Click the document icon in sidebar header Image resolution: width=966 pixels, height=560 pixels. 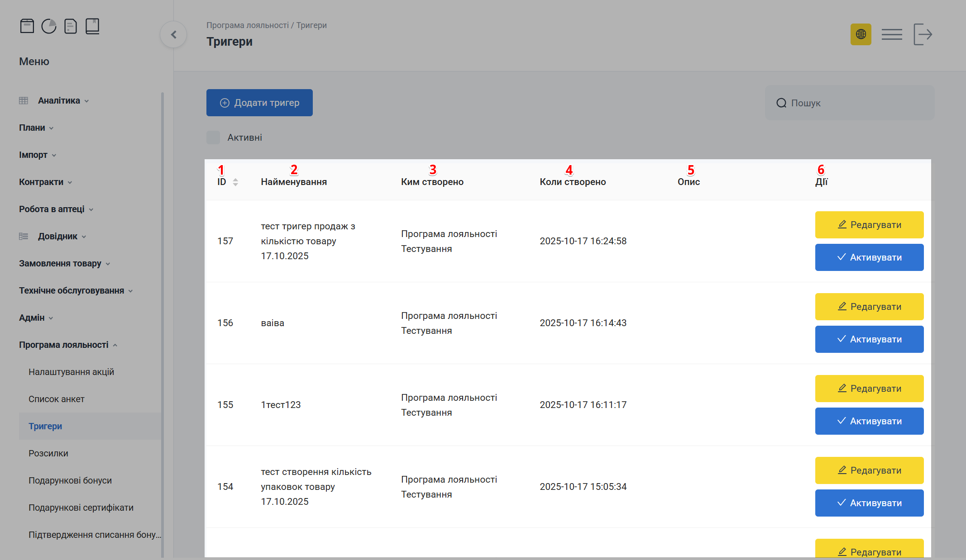click(x=71, y=26)
